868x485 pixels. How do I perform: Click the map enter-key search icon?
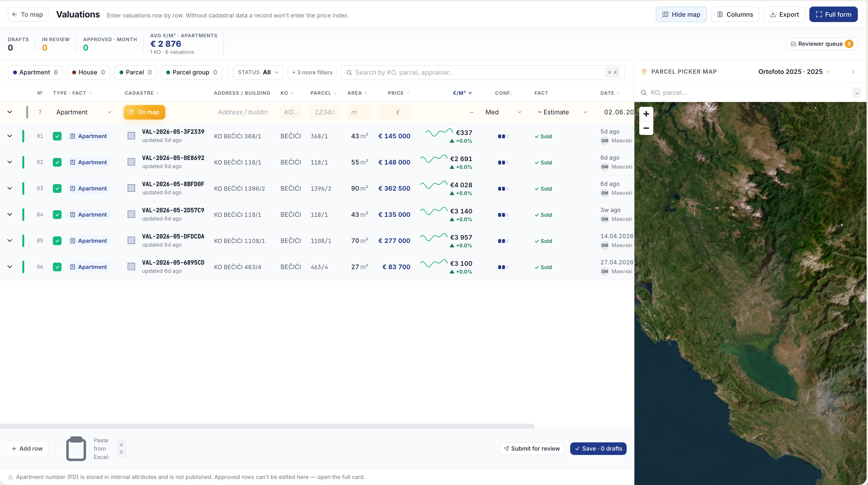click(x=857, y=93)
